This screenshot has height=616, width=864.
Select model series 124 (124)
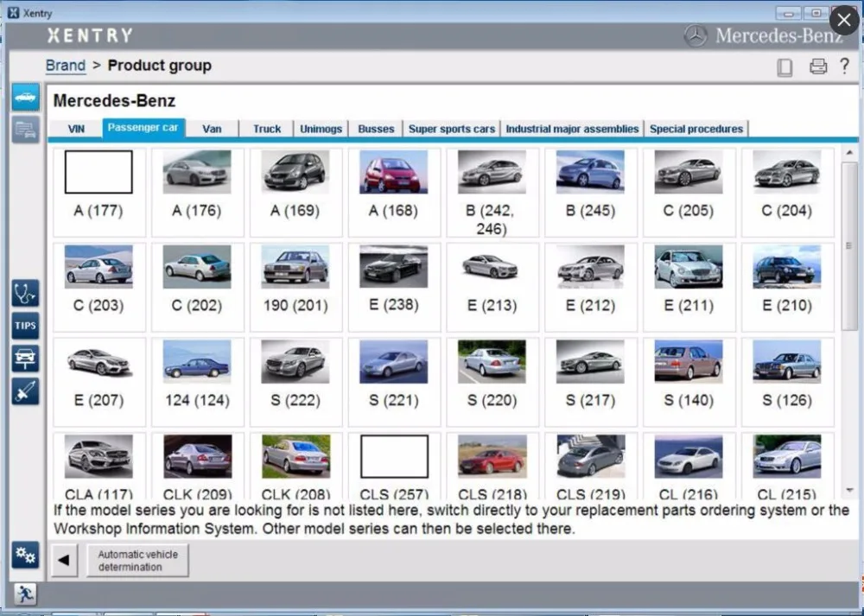(x=197, y=382)
